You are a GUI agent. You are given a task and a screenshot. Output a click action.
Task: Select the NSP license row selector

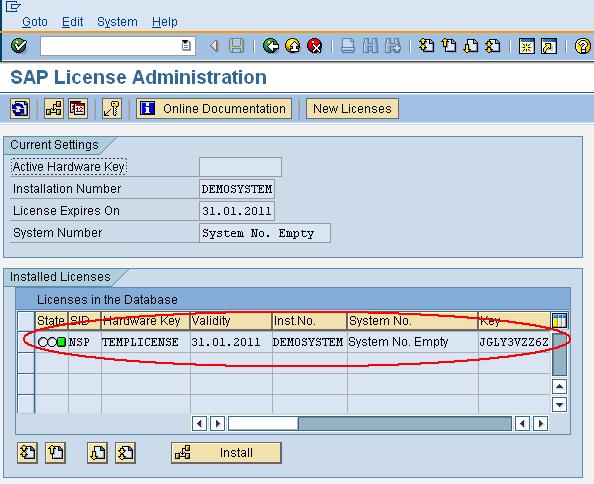26,342
